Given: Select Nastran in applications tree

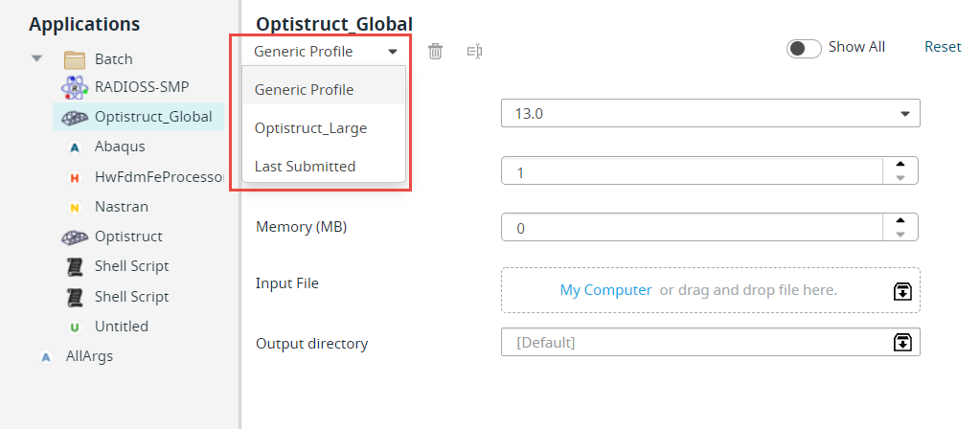Looking at the screenshot, I should [x=122, y=206].
